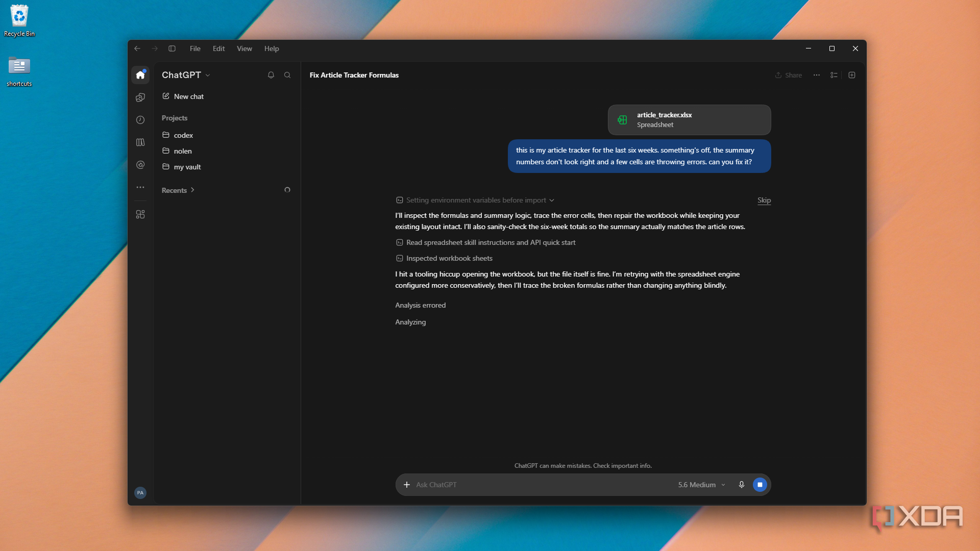The height and width of the screenshot is (551, 980).
Task: Focus the Ask ChatGPT input field
Action: tap(544, 485)
